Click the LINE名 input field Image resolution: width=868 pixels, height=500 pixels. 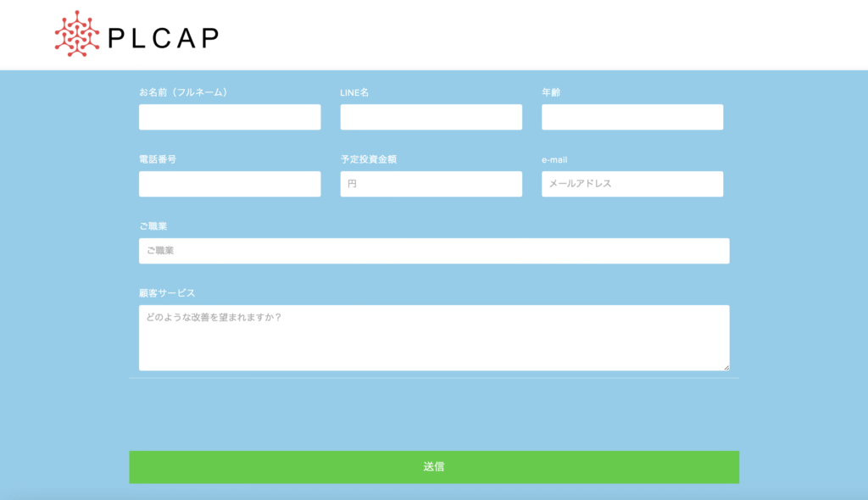pyautogui.click(x=431, y=117)
